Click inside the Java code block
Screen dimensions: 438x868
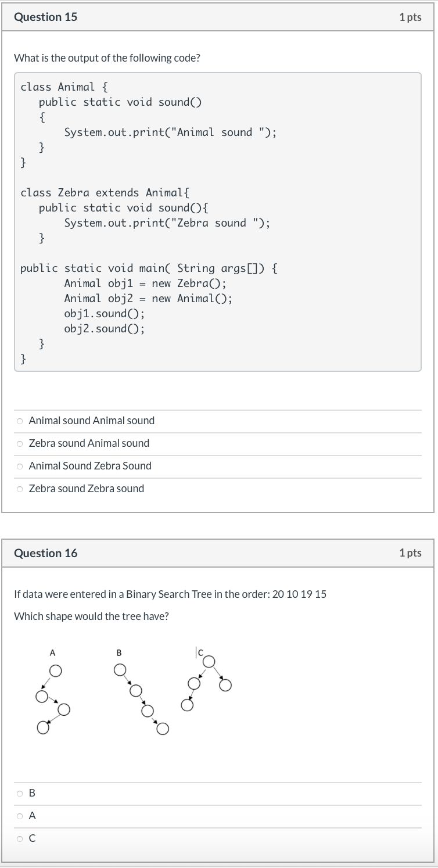(x=218, y=222)
